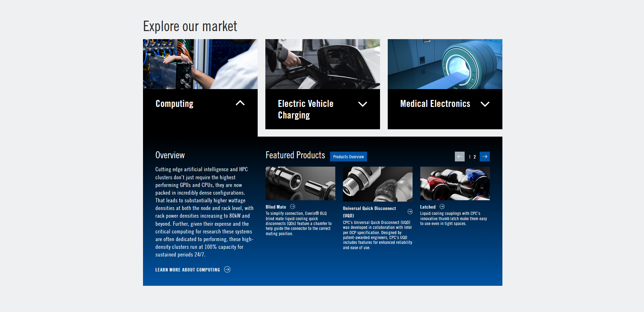
Task: Open the Latched coupling product image
Action: (455, 183)
